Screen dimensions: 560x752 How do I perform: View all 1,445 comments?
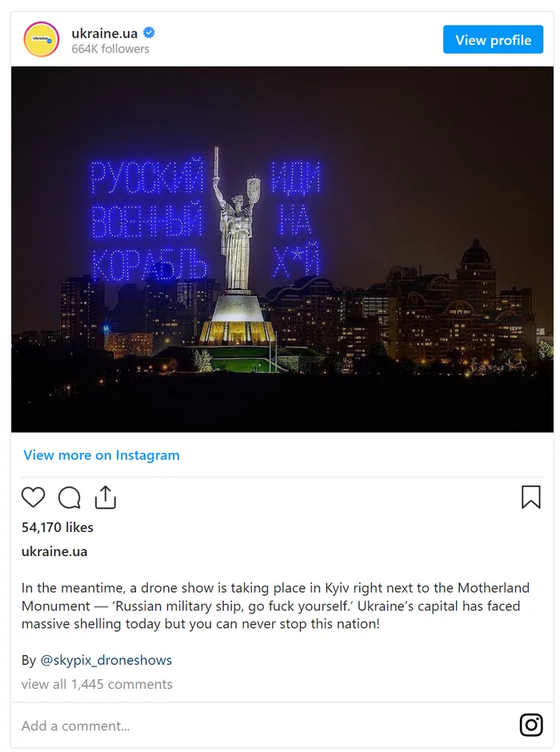[x=97, y=684]
